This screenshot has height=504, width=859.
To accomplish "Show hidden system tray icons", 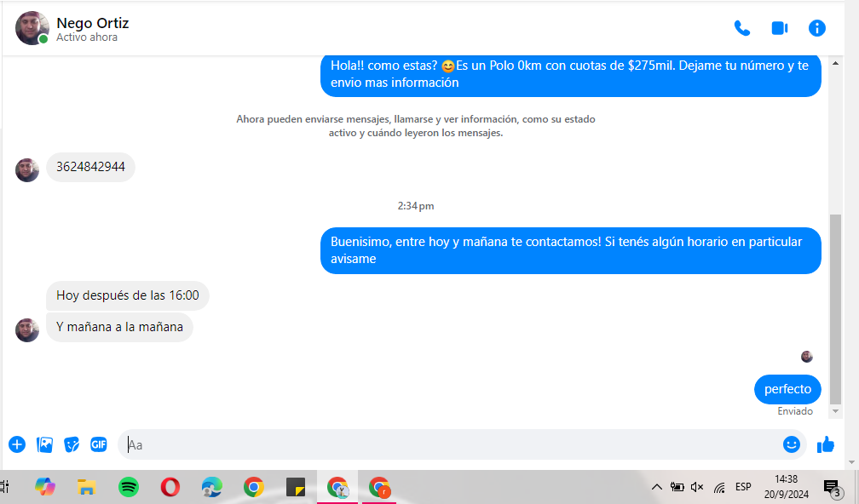I will tap(656, 487).
